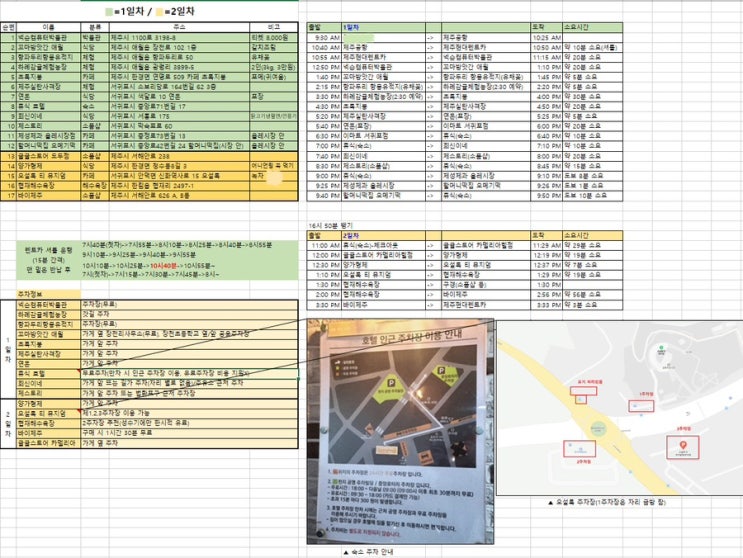Select the '12:50 PM' departure cell
743x558 pixels.
324,67
